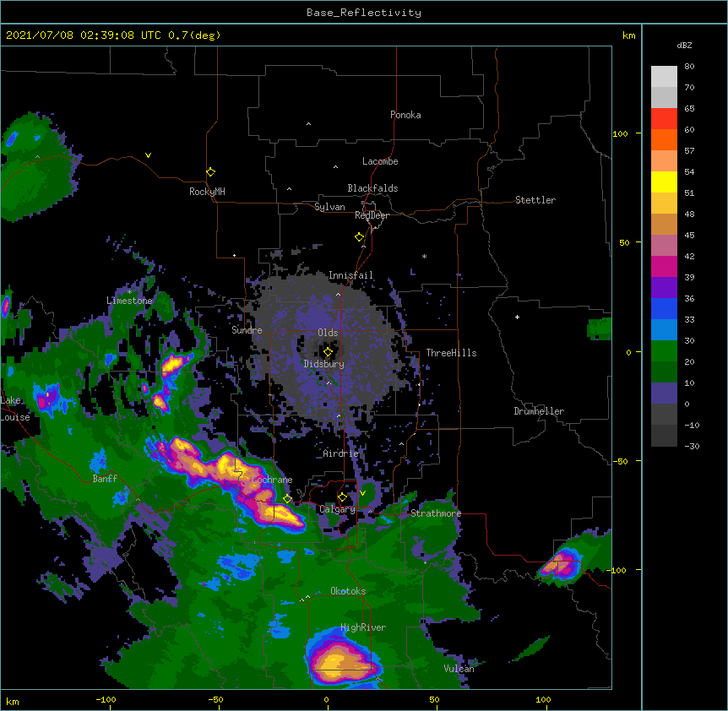Select the yellow diamond marker next to Cochrane
Image resolution: width=728 pixels, height=711 pixels.
click(287, 499)
